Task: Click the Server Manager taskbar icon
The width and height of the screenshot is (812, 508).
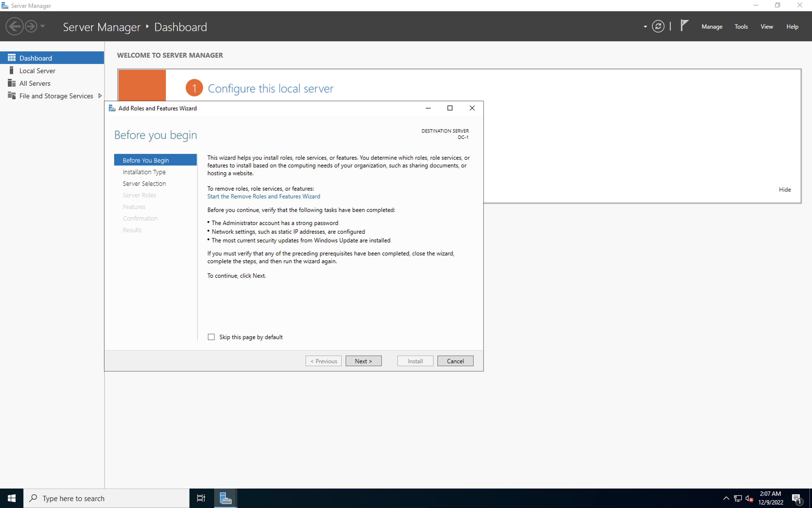Action: click(x=225, y=498)
